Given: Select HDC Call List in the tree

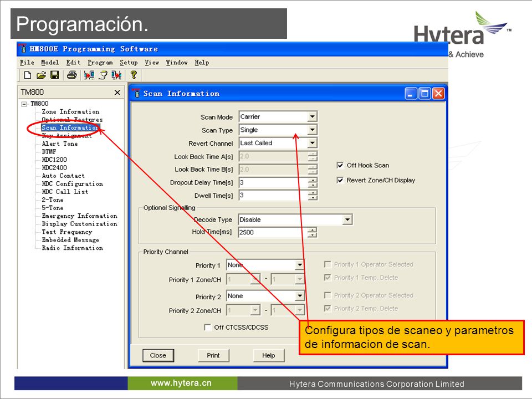Looking at the screenshot, I should 65,192.
